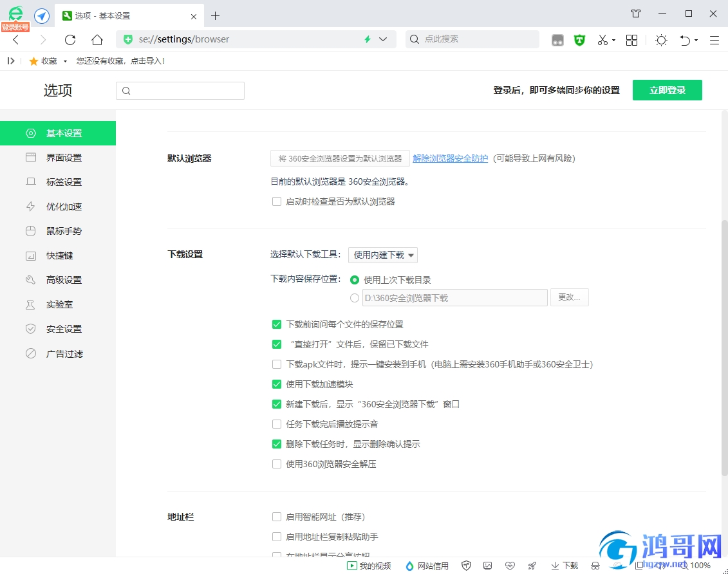Open the extensions grid icon
This screenshot has height=574, width=728.
(x=631, y=41)
